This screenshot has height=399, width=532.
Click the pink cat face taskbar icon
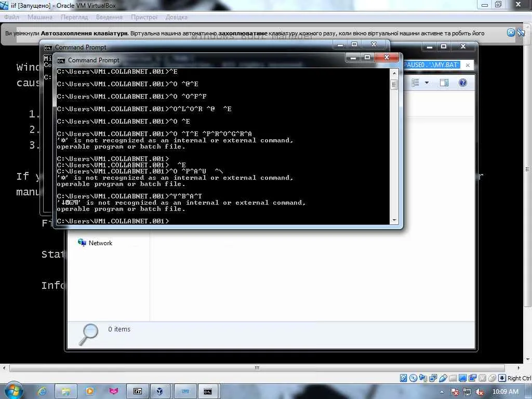[x=113, y=392]
